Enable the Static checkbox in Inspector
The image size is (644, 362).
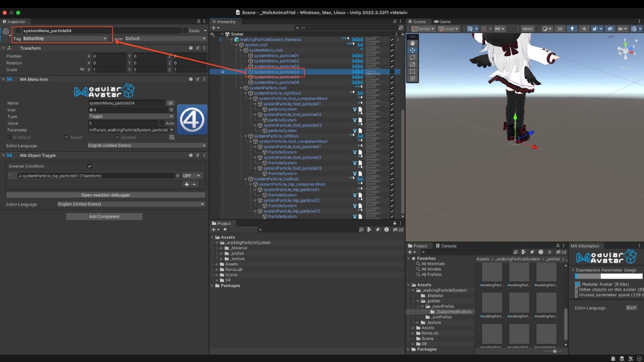[x=185, y=31]
